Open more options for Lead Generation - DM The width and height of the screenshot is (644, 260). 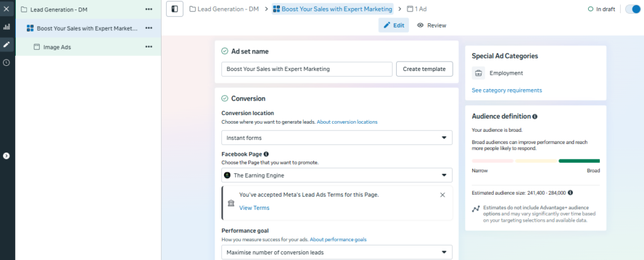[x=148, y=9]
